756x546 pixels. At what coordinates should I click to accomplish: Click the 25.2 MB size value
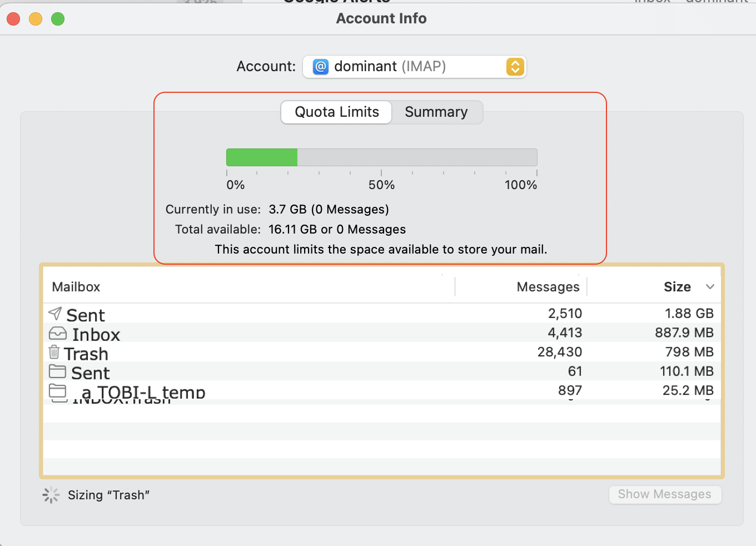(x=688, y=390)
